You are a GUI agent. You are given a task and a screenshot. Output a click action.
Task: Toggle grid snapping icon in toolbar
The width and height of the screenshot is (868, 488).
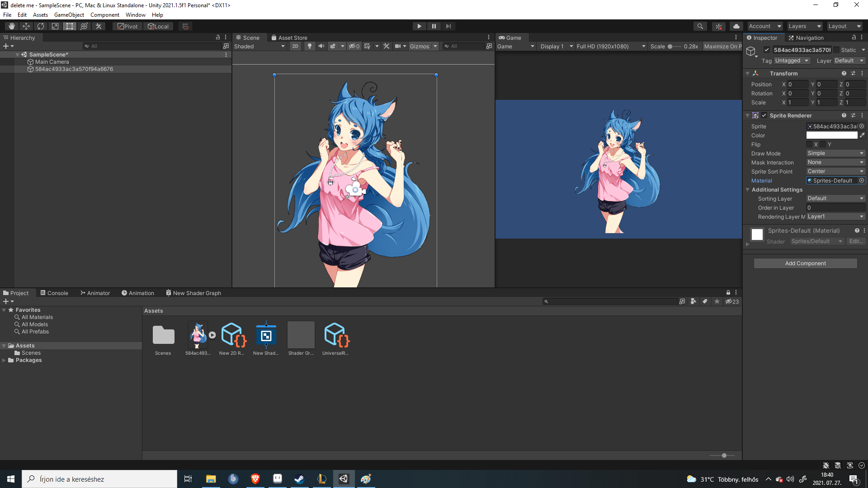(185, 26)
